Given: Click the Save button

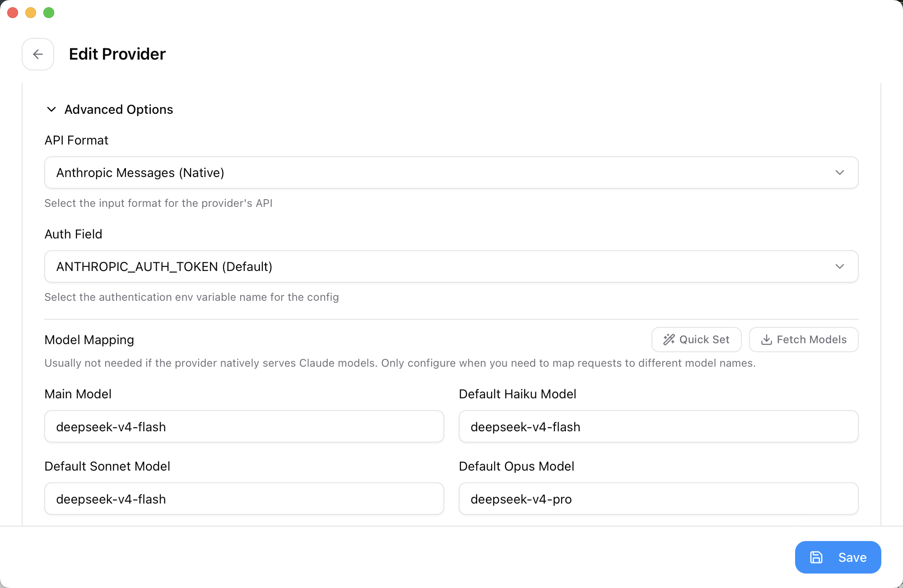Looking at the screenshot, I should click(838, 557).
